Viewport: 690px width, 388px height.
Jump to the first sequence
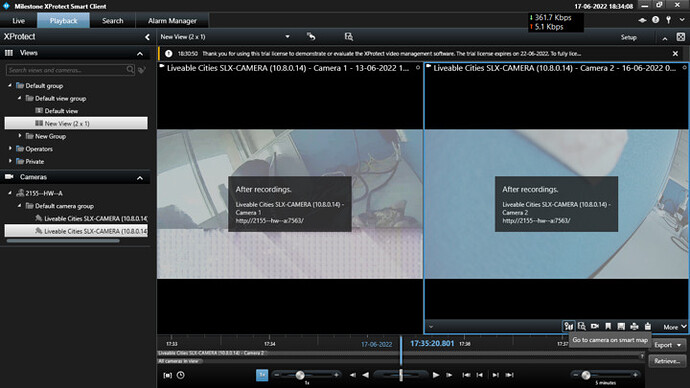tap(466, 375)
